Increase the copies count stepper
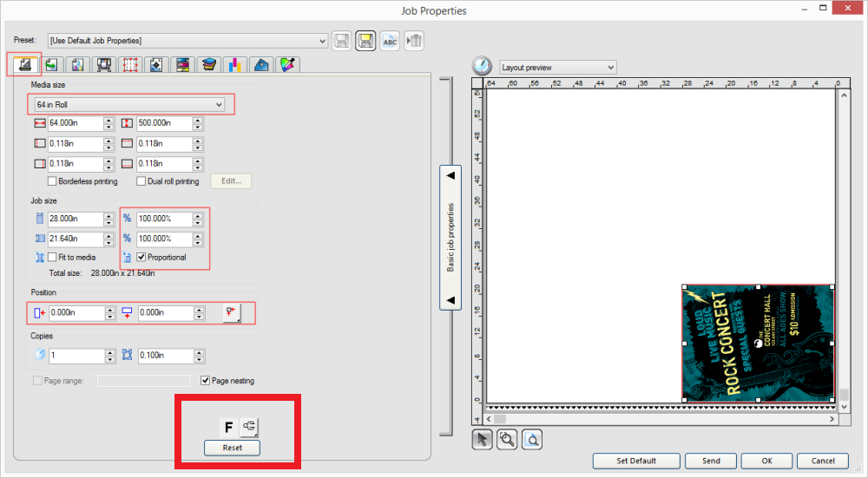Screen dimensions: 868x478 pyautogui.click(x=110, y=352)
